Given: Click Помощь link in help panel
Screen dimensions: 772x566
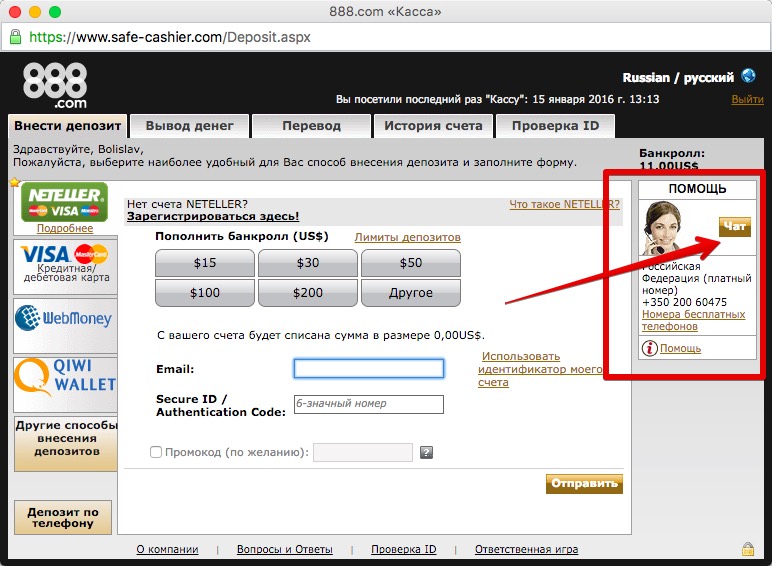Looking at the screenshot, I should 680,348.
